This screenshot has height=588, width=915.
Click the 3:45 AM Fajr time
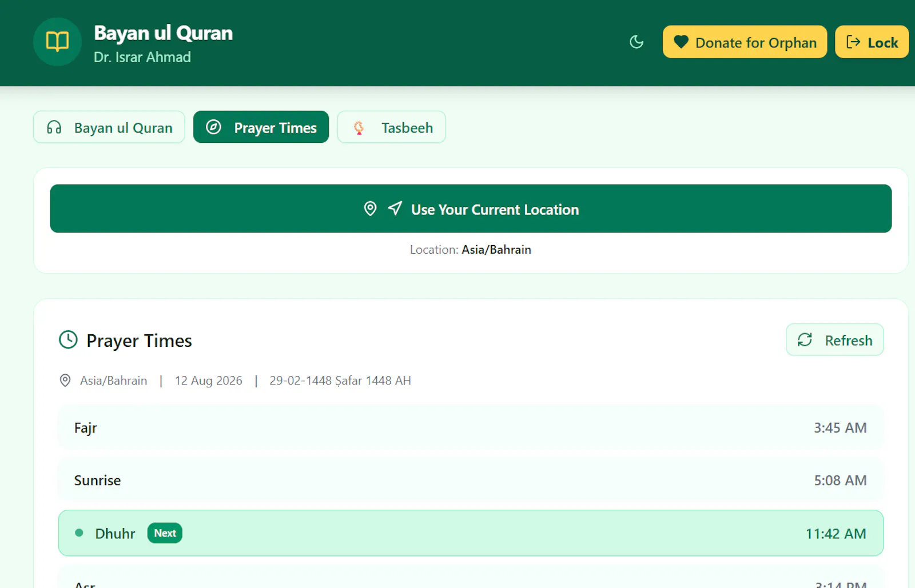[x=840, y=427]
